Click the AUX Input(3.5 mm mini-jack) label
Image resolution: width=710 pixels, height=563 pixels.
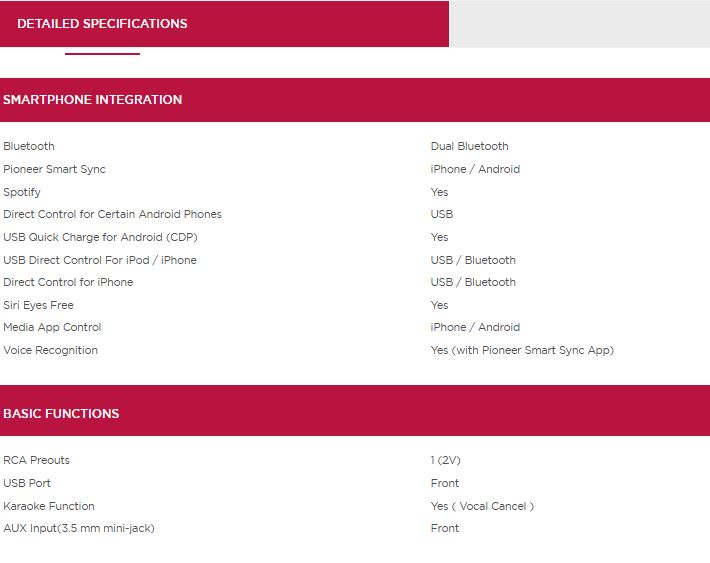click(79, 528)
